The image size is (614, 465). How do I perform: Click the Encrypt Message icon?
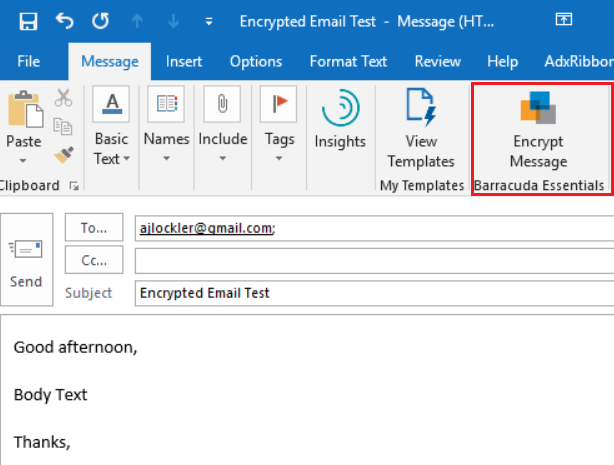click(538, 107)
